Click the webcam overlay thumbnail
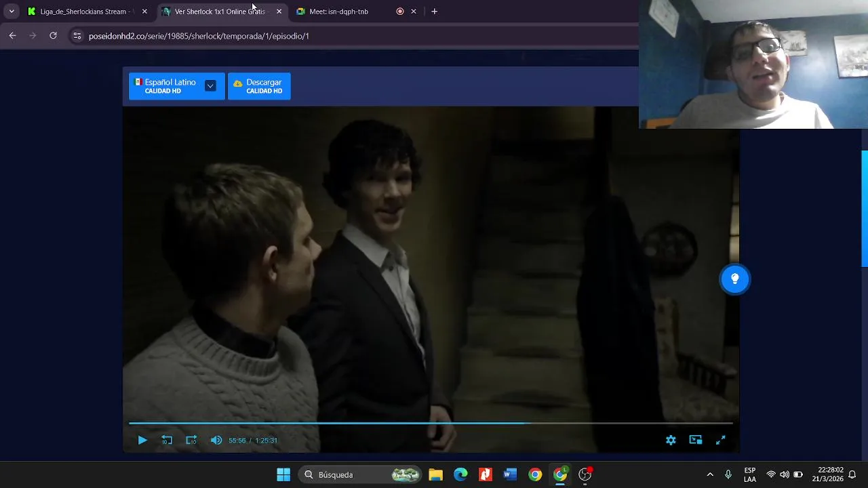 (x=753, y=64)
